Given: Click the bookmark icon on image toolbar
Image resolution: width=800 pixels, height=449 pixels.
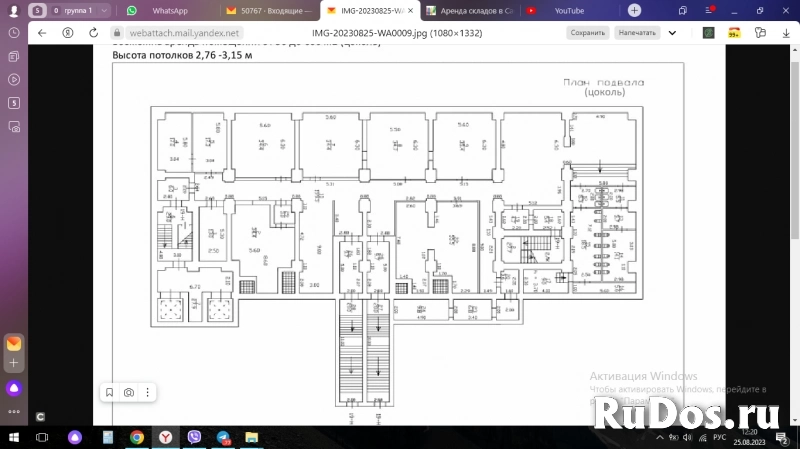Looking at the screenshot, I should click(109, 393).
